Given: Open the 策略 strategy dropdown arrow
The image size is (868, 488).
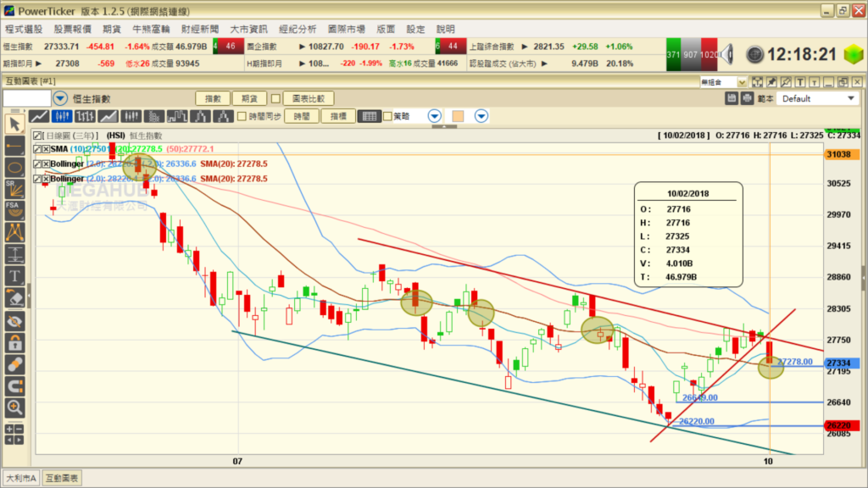Looking at the screenshot, I should (x=435, y=116).
